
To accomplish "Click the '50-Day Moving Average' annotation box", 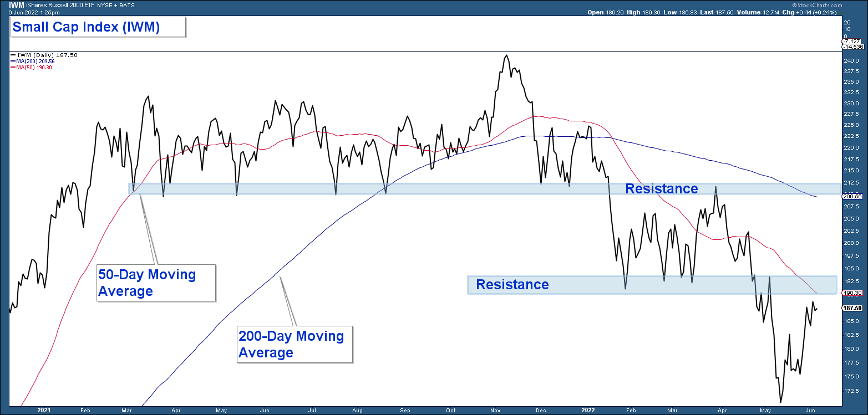I will click(x=156, y=283).
